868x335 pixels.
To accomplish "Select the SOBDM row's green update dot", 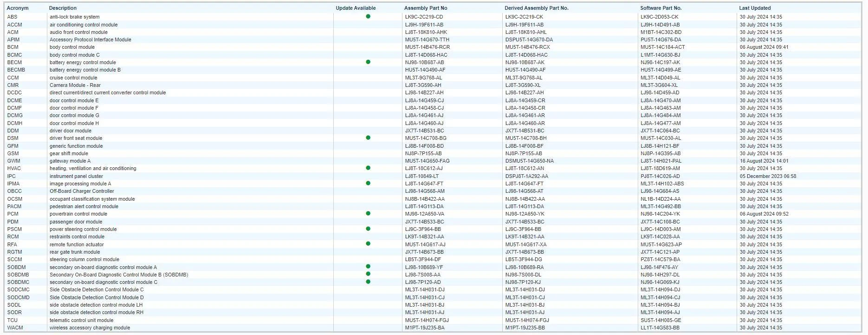I will click(x=368, y=266).
